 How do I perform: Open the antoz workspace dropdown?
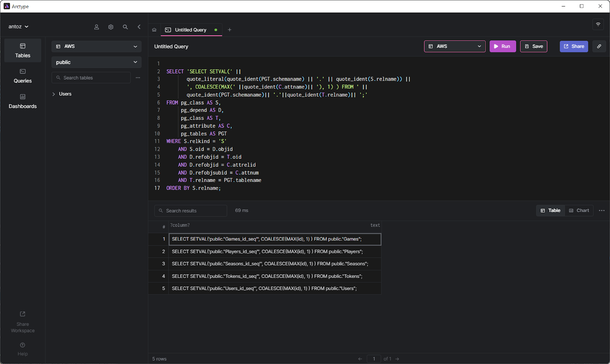18,27
